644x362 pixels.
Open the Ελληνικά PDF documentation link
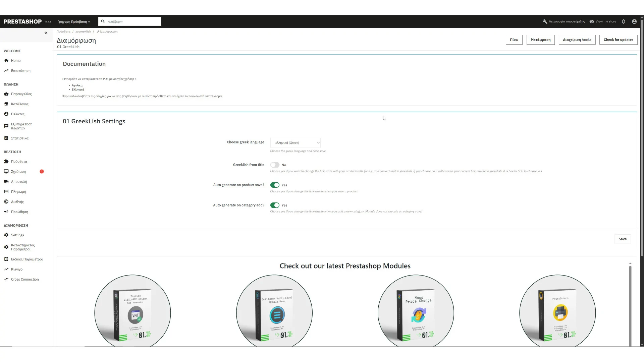(x=78, y=90)
